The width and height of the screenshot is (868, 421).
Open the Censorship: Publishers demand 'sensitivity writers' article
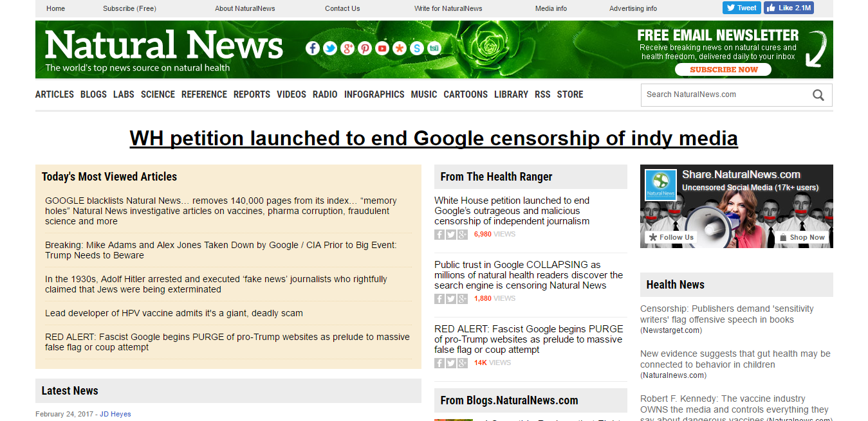coord(727,314)
